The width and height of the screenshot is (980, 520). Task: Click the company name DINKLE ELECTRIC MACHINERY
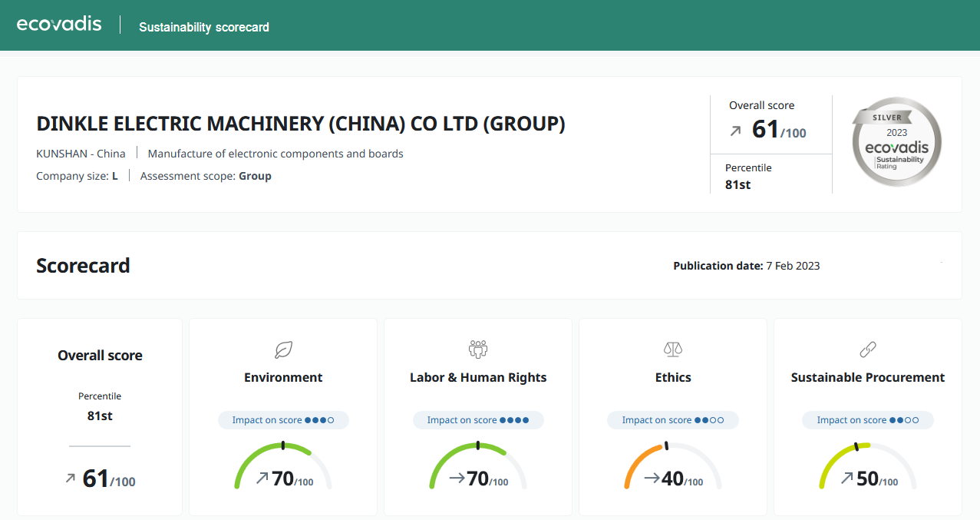coord(301,124)
